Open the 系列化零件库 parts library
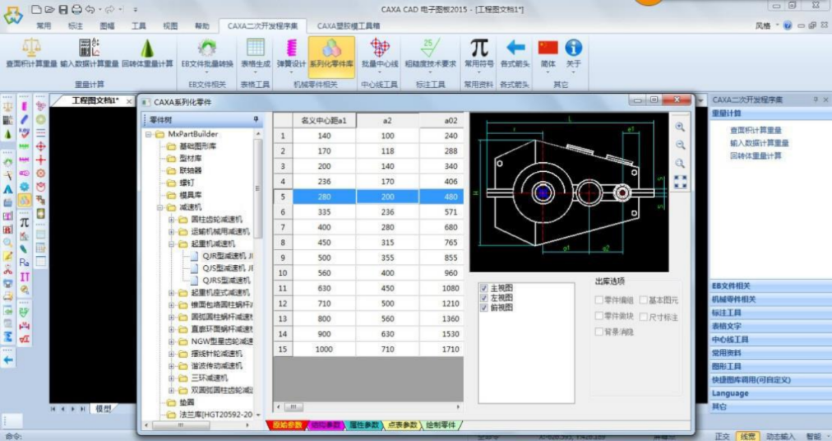 pyautogui.click(x=332, y=56)
